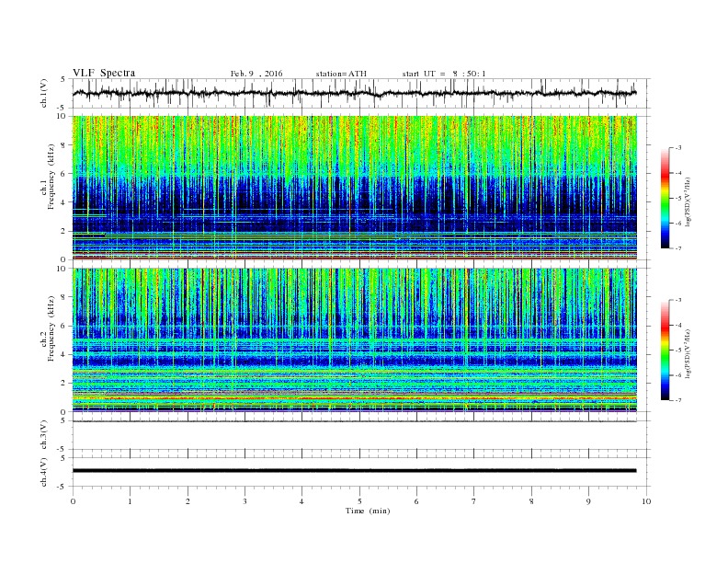Click the '10' tick on the time axis
Image resolution: width=728 pixels, height=563 pixels.
[x=646, y=501]
